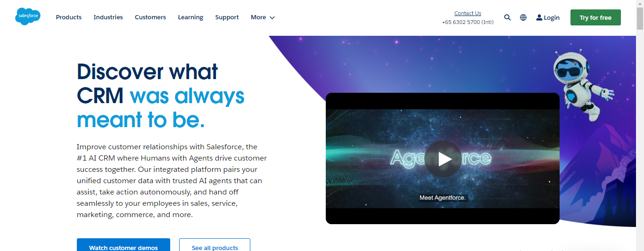The width and height of the screenshot is (644, 251).
Task: Open the search magnifier icon
Action: 507,17
